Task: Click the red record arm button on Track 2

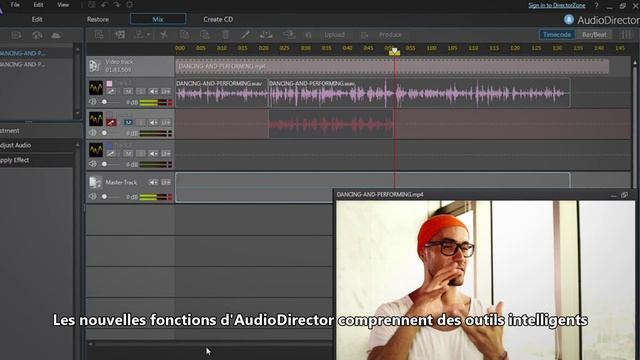Action: point(111,122)
